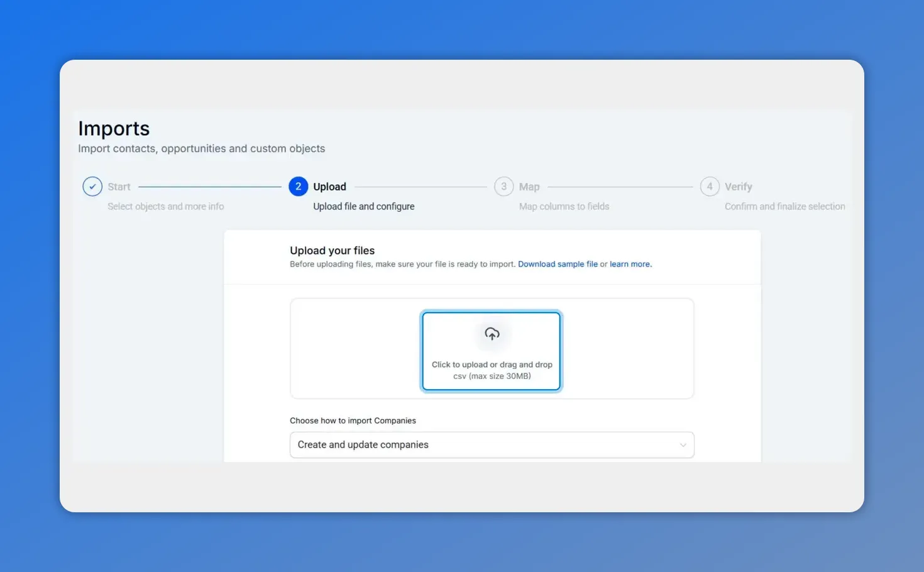Screen dimensions: 924x572
Task: Click the Imports page heading
Action: 113,128
